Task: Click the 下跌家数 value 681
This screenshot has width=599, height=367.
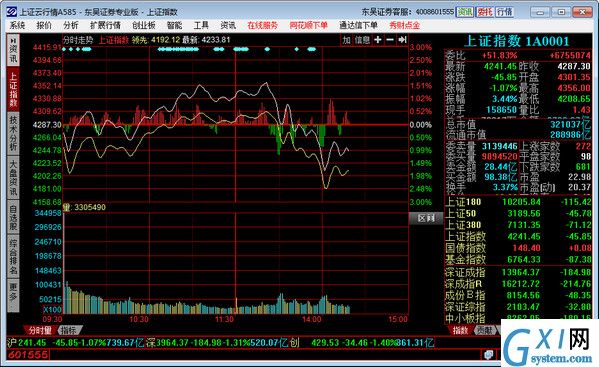Action: click(x=583, y=167)
